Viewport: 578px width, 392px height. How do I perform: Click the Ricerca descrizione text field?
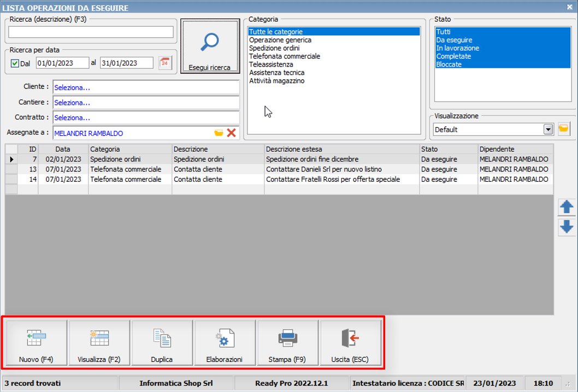tap(91, 32)
